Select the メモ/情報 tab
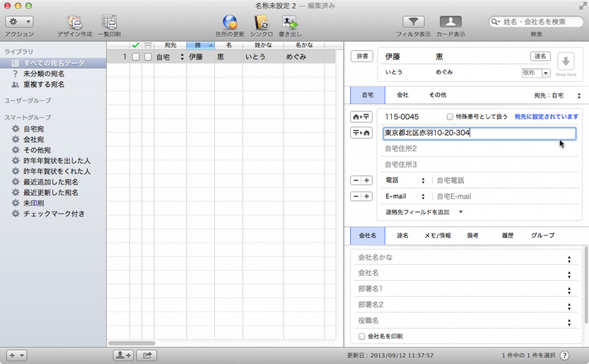 click(437, 235)
